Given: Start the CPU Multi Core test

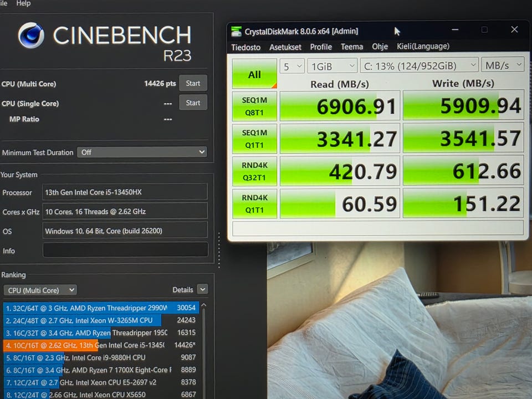Looking at the screenshot, I should (193, 83).
